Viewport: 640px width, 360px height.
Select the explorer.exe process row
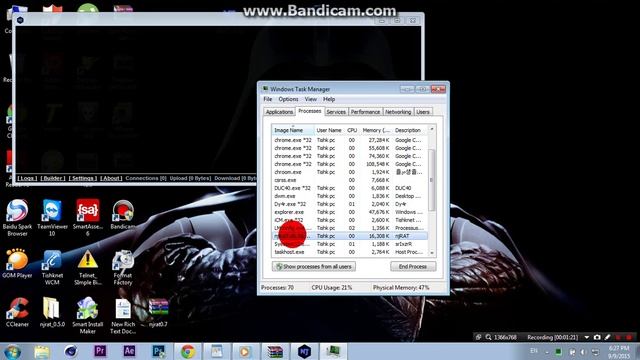point(350,212)
